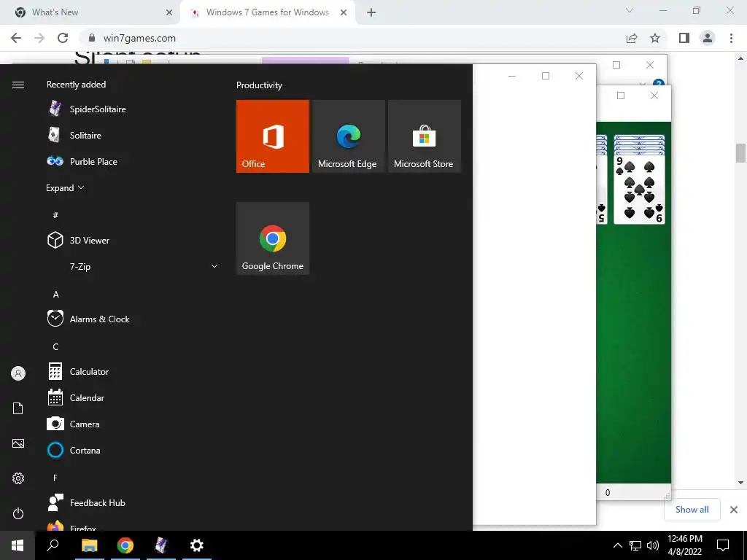Close the What's New tab
This screenshot has height=560, width=747.
[x=169, y=12]
